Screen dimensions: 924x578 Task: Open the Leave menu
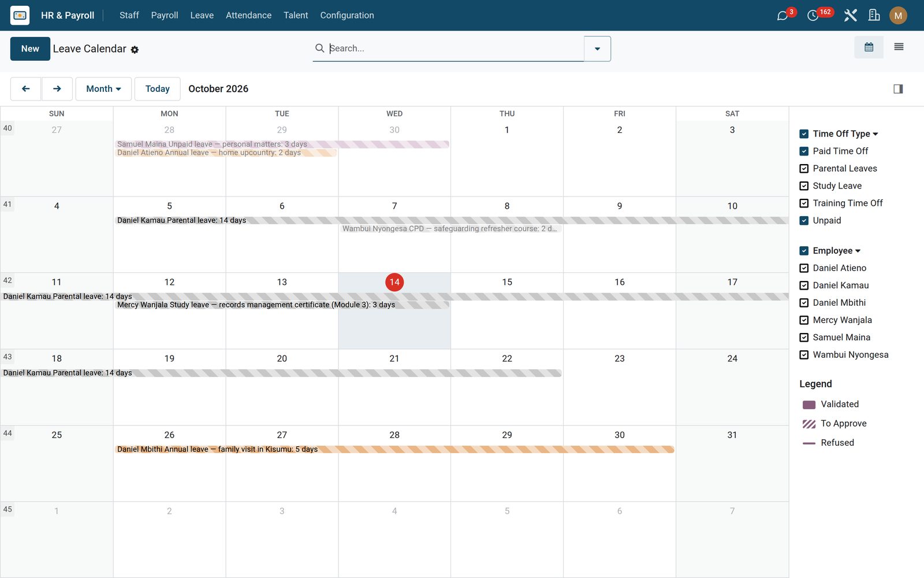coord(202,15)
